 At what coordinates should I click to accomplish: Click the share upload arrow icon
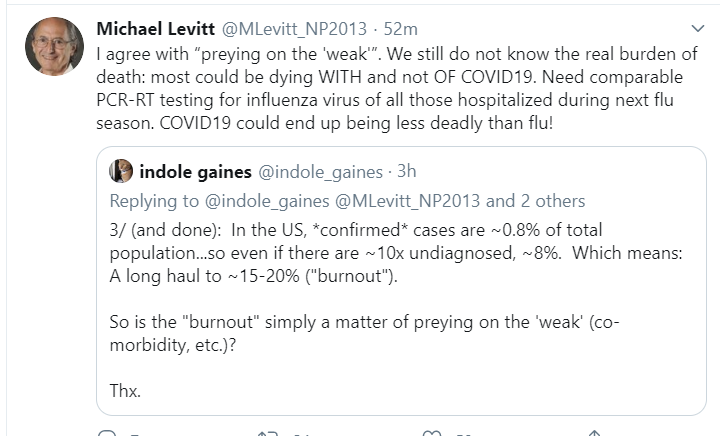point(593,432)
